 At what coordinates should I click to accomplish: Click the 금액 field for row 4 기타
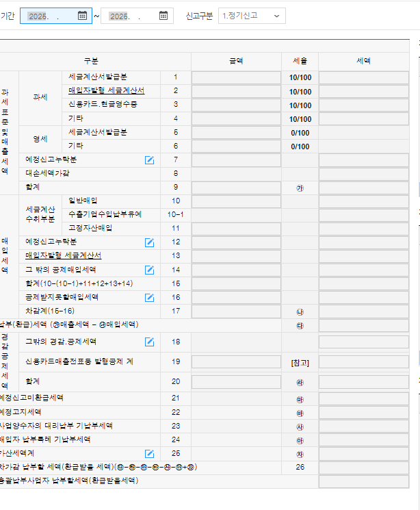point(236,119)
